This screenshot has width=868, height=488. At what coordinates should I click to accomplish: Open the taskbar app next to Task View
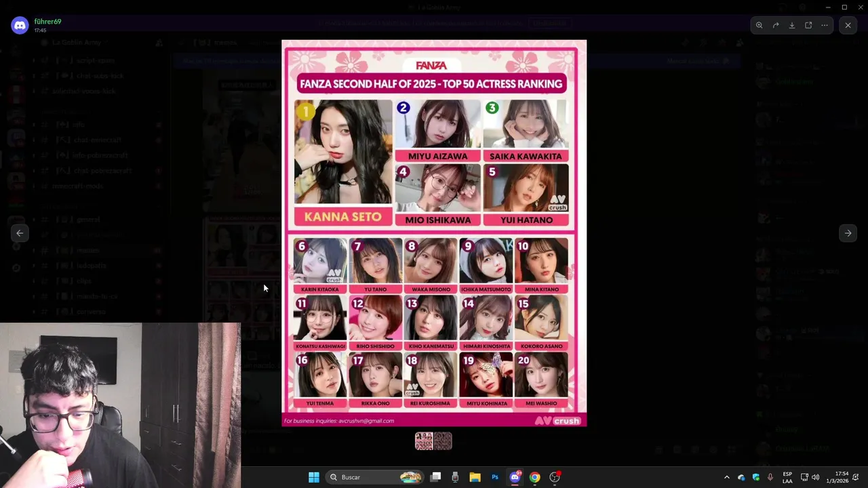(455, 477)
